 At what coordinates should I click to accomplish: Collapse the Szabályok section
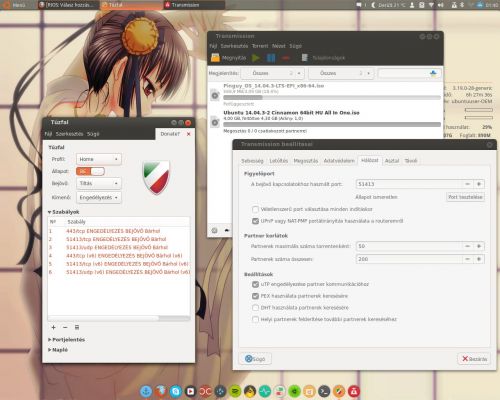coord(64,212)
